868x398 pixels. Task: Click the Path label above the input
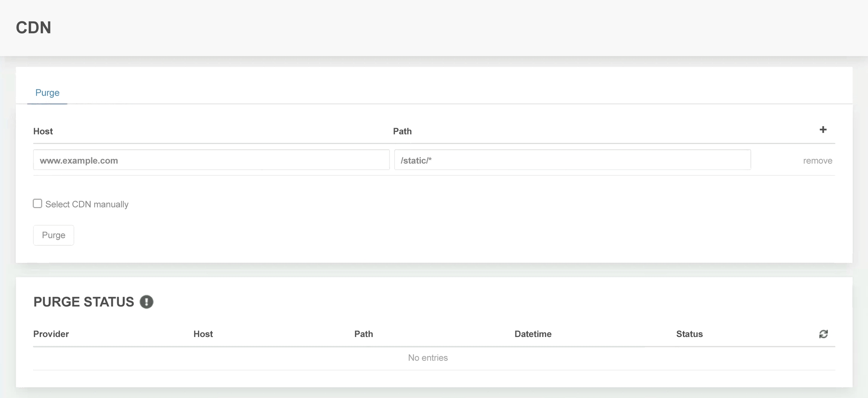click(402, 131)
